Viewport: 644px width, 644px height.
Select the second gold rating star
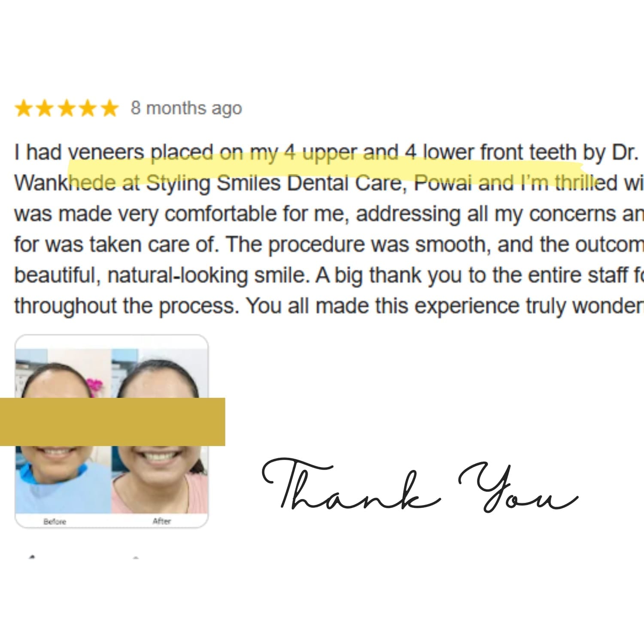click(x=45, y=109)
